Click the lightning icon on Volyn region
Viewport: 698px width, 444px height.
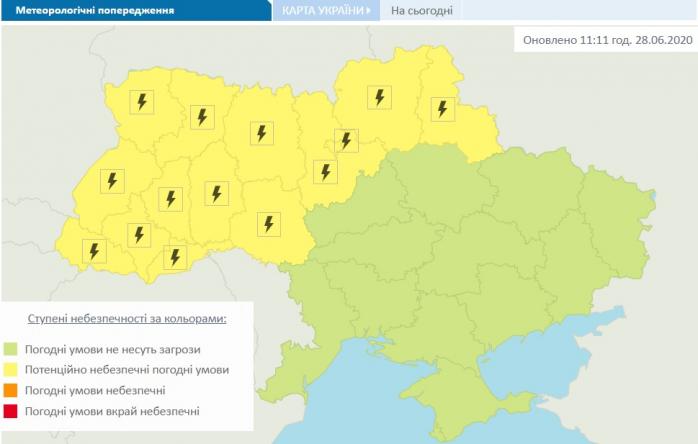click(142, 101)
